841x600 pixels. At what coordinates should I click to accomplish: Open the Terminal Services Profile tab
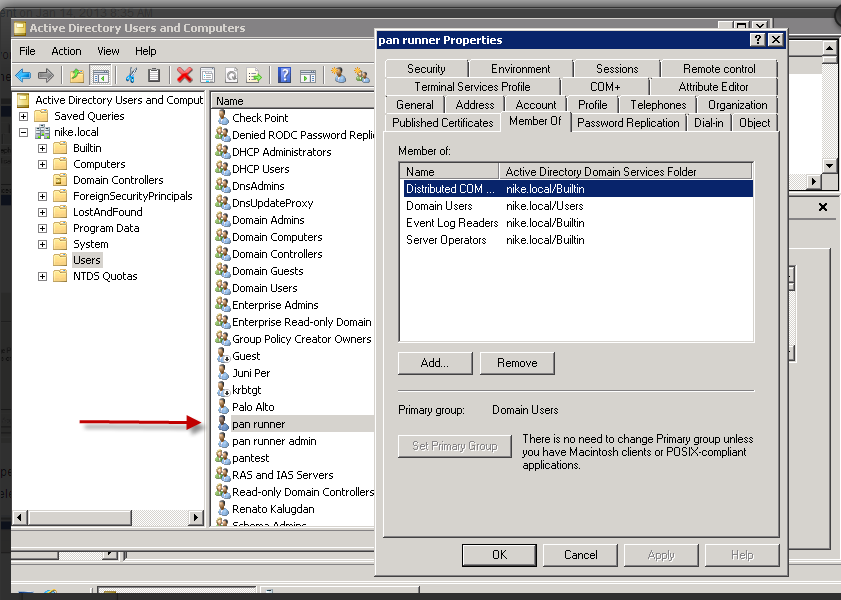(473, 87)
